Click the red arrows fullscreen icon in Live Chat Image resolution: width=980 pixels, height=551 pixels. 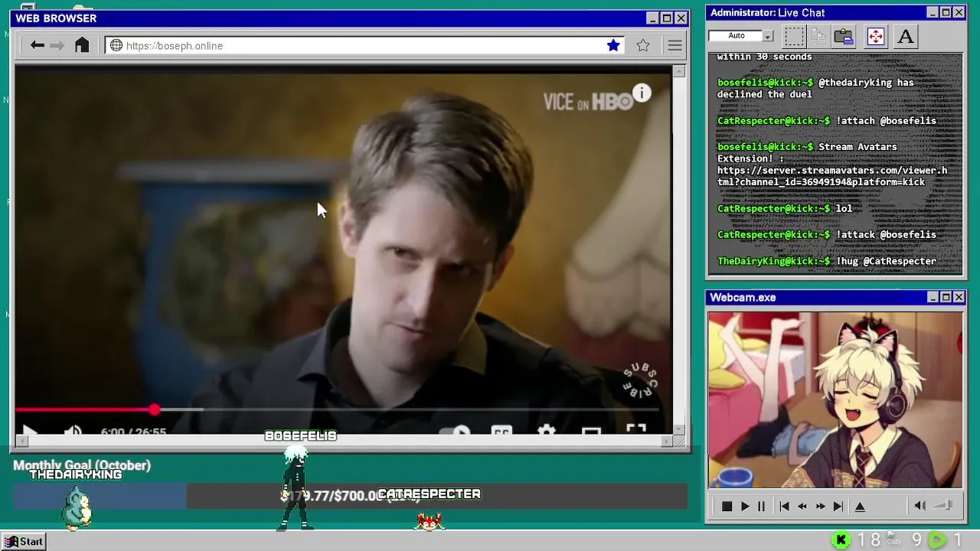pos(876,36)
